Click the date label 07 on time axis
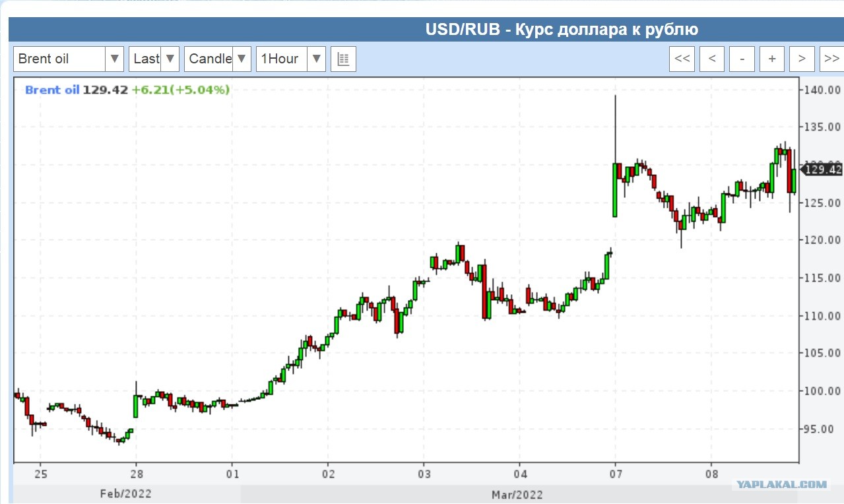The width and height of the screenshot is (844, 504). click(x=615, y=474)
